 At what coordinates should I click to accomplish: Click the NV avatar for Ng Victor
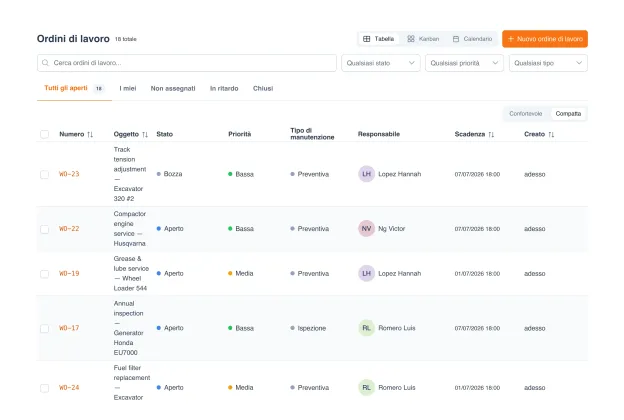point(367,229)
